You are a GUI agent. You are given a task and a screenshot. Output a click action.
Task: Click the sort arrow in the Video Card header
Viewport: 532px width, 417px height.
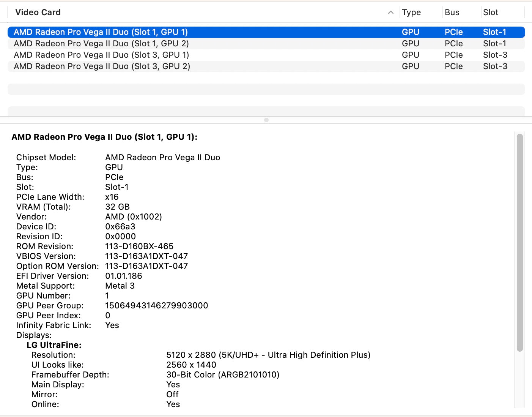(390, 13)
